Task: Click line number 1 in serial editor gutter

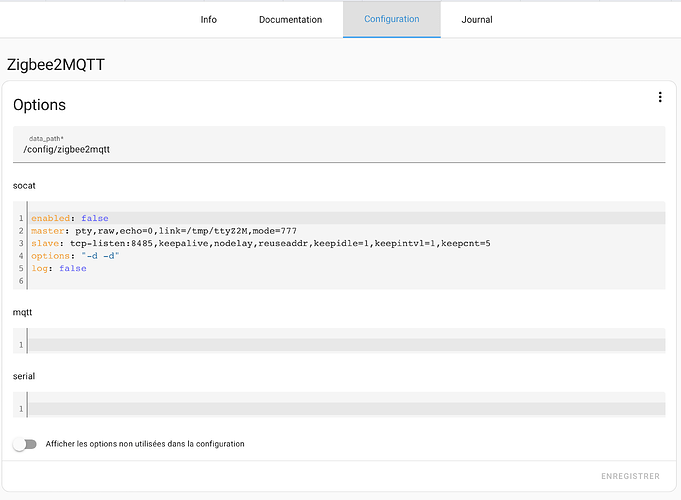Action: click(21, 409)
